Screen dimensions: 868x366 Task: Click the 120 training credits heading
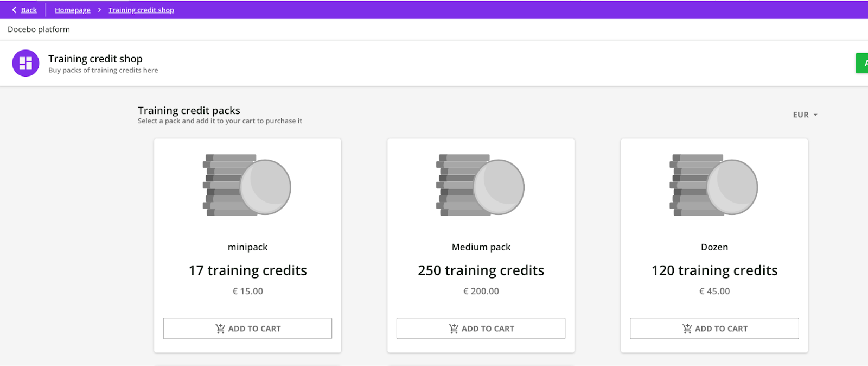[714, 270]
